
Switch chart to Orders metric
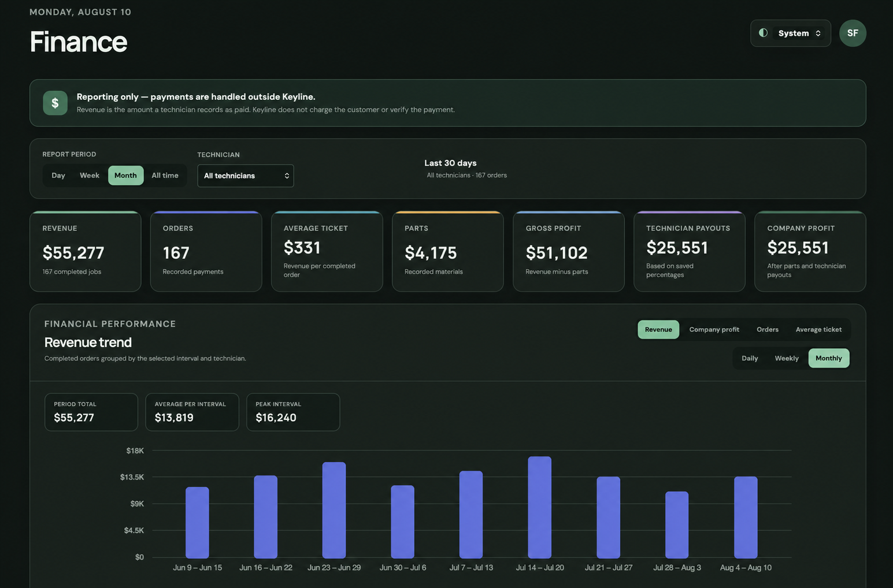click(x=768, y=329)
